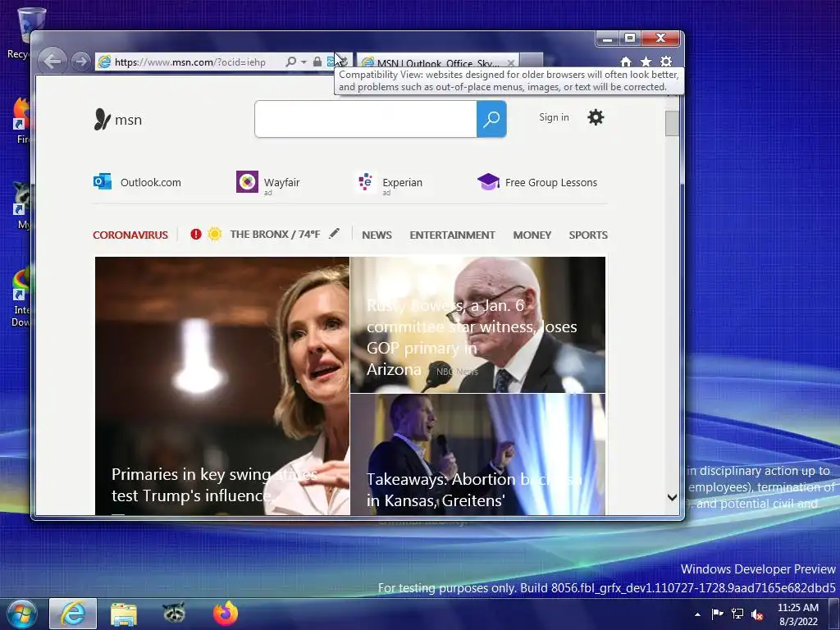Image resolution: width=840 pixels, height=630 pixels.
Task: Open the Windows Start orb
Action: (x=21, y=614)
